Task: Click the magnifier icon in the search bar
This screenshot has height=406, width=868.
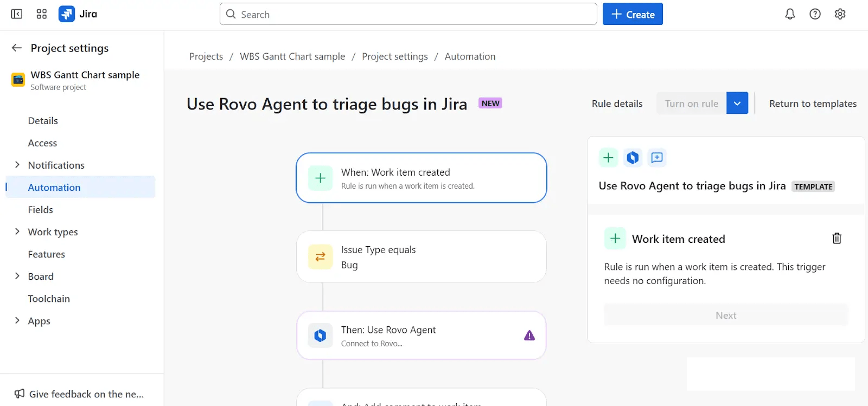Action: 231,14
